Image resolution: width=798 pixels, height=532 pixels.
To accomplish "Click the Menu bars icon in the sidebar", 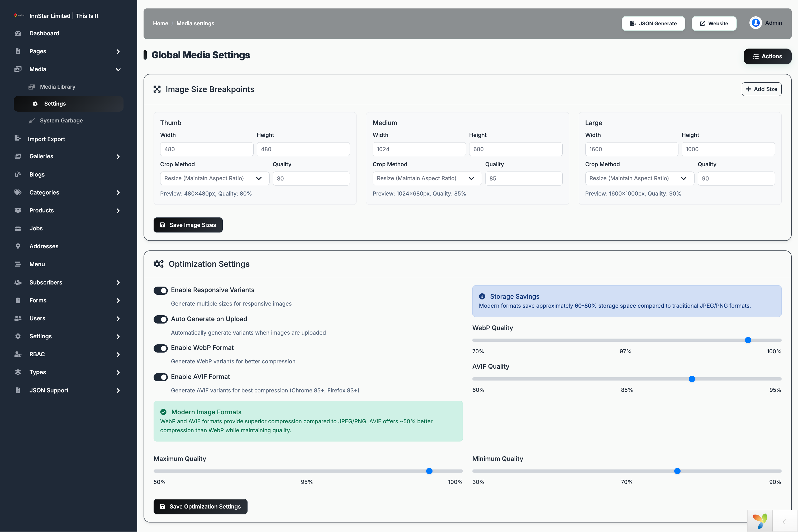I will [x=18, y=264].
